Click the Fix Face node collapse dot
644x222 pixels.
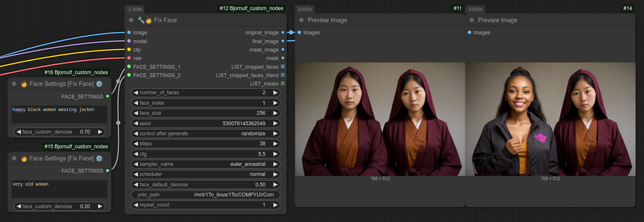click(131, 20)
